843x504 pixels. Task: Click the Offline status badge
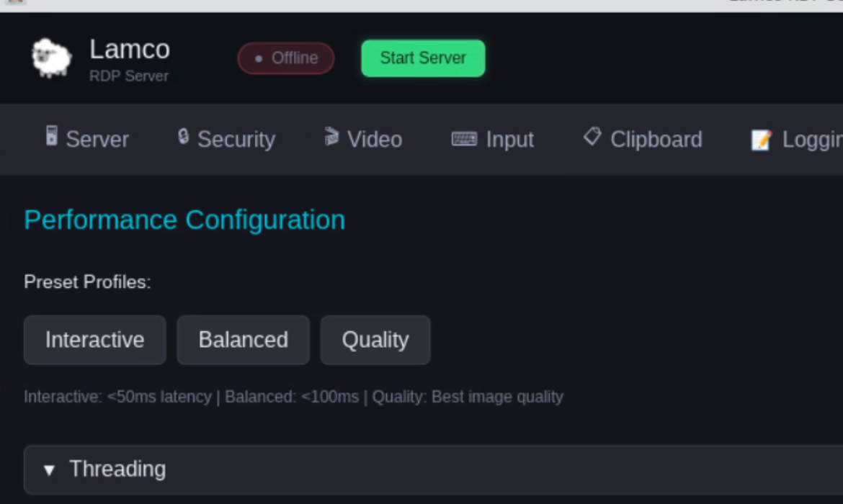coord(286,58)
